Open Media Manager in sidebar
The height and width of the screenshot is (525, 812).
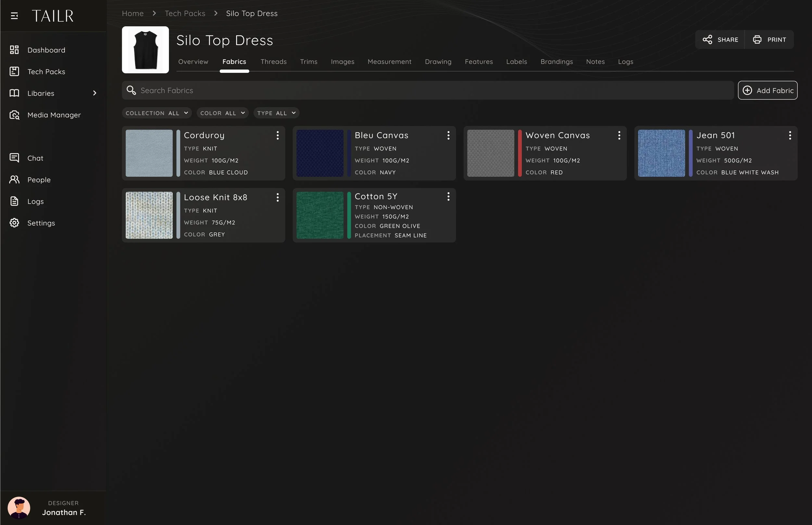click(x=54, y=115)
